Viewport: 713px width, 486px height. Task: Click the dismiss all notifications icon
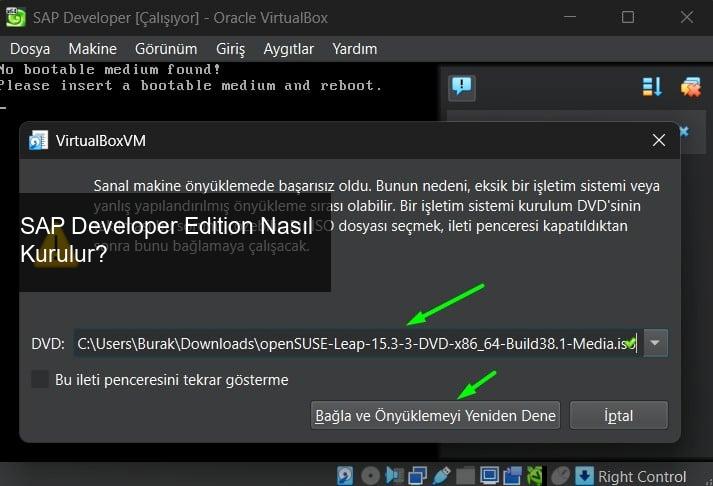click(690, 87)
